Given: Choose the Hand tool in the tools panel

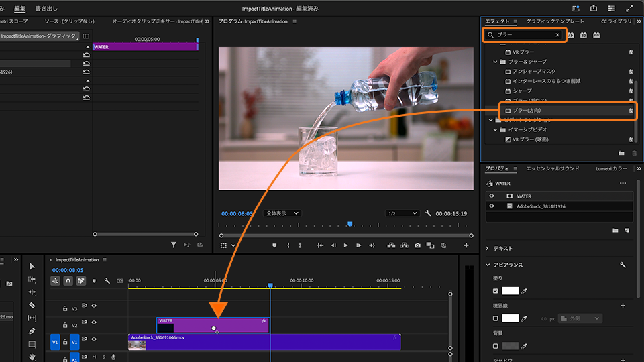Looking at the screenshot, I should [x=32, y=357].
